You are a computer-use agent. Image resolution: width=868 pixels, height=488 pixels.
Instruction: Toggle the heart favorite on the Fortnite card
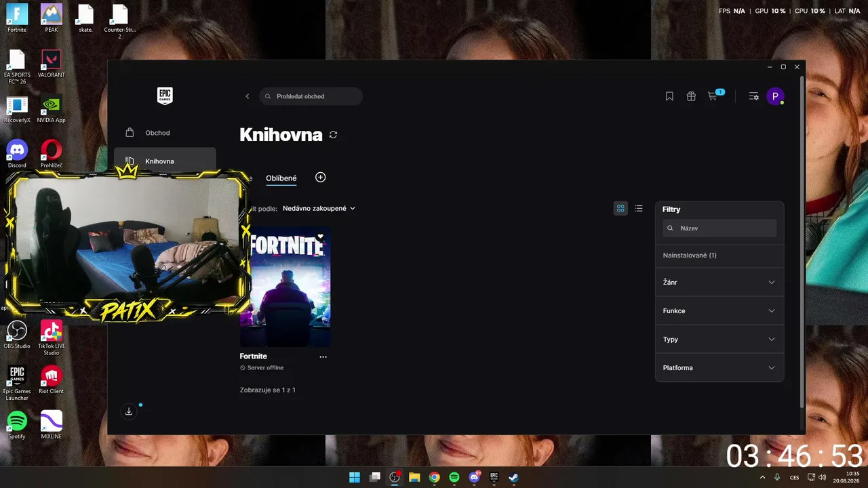[x=321, y=237]
